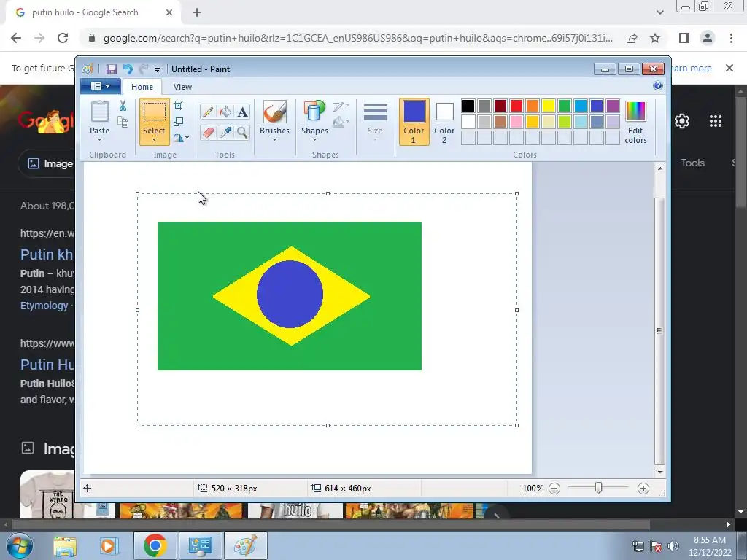Screen dimensions: 747x560
Task: Click the Cut scissors icon
Action: tap(123, 106)
